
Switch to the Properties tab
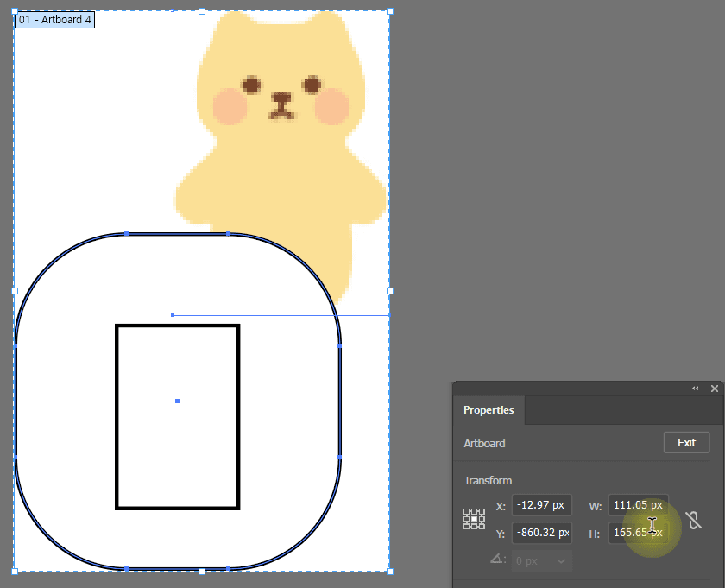tap(489, 410)
